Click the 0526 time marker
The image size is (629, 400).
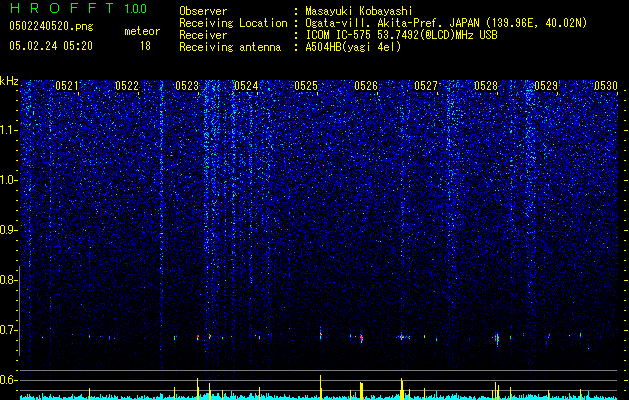coord(366,85)
